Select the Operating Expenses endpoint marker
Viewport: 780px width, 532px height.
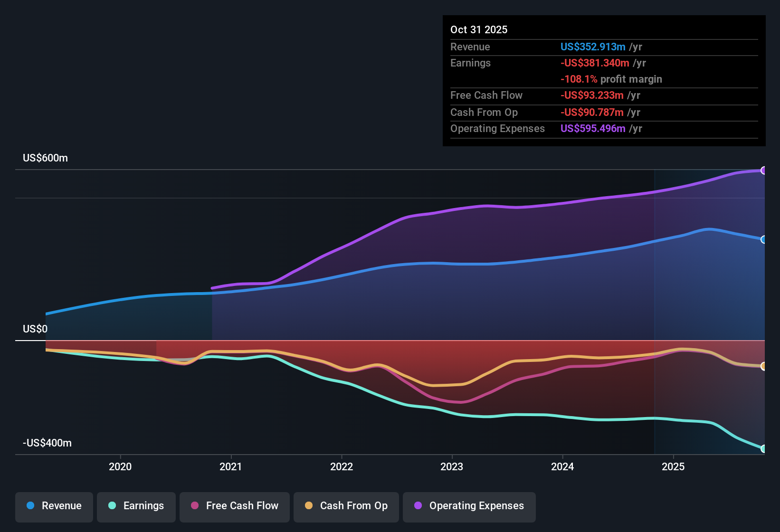tap(764, 170)
